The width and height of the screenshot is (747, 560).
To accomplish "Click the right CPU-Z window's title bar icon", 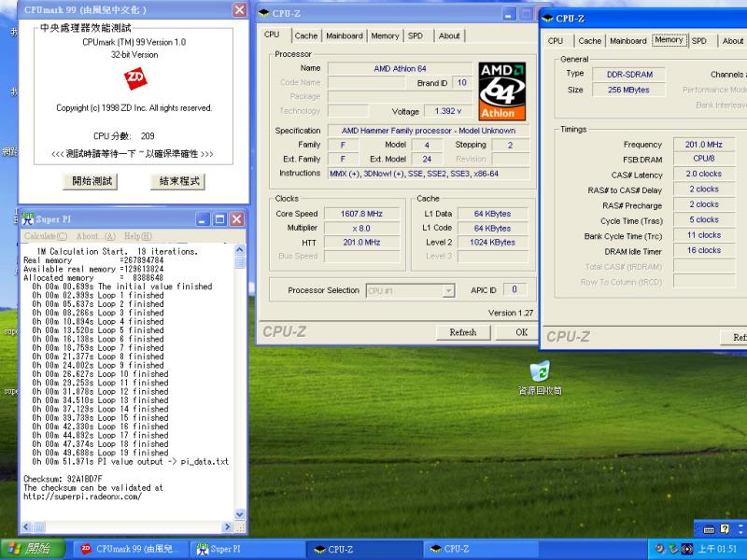I will [x=548, y=19].
